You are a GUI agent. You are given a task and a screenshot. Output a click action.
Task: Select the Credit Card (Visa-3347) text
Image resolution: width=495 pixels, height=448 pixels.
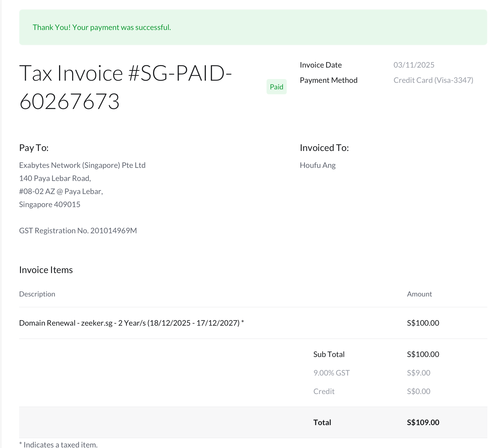[433, 80]
